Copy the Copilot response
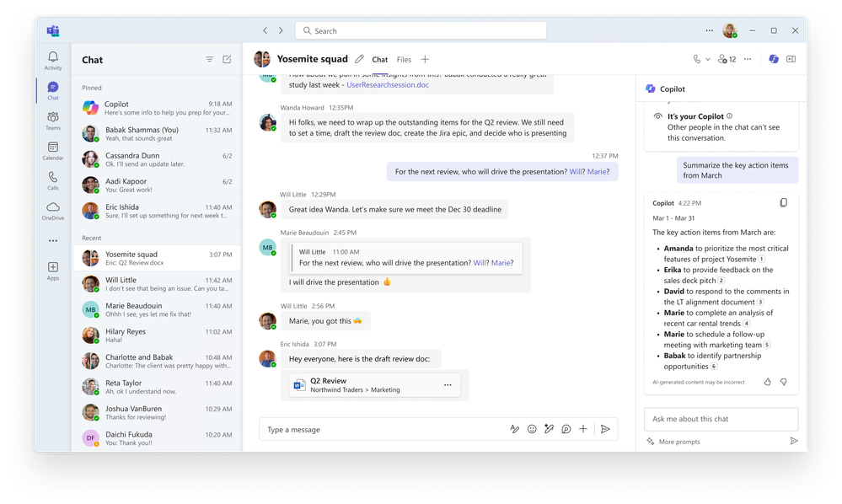The width and height of the screenshot is (842, 504). [784, 203]
